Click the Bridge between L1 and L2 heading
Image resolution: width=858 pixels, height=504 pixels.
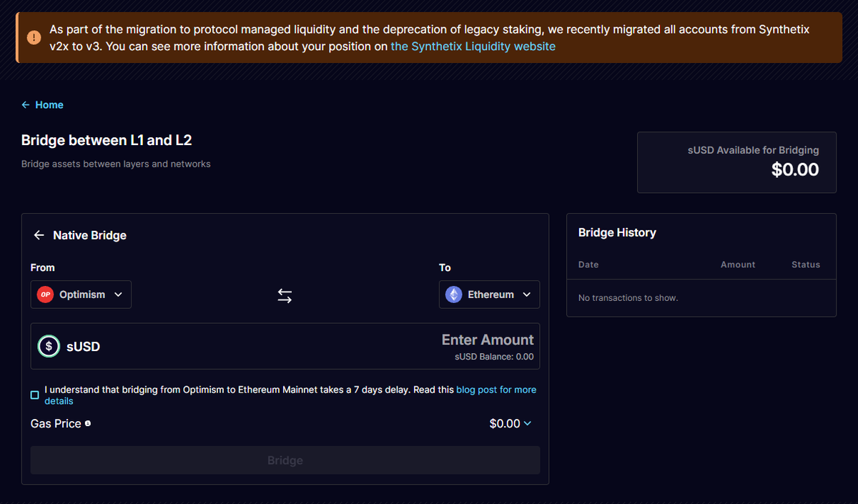tap(107, 140)
